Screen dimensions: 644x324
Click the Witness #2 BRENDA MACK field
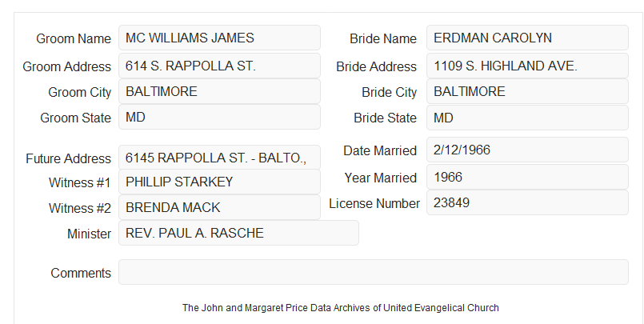[219, 207]
